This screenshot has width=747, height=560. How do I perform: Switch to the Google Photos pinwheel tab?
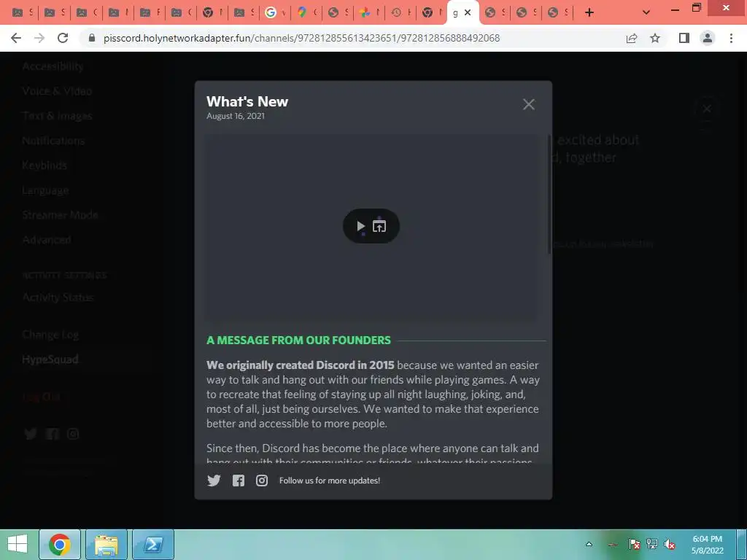point(368,12)
